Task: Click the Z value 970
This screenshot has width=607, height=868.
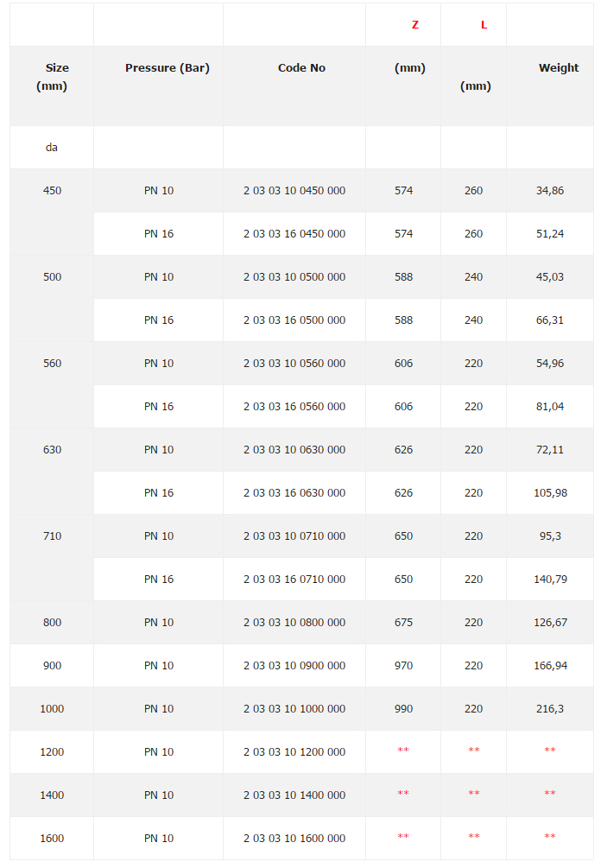Action: click(403, 666)
